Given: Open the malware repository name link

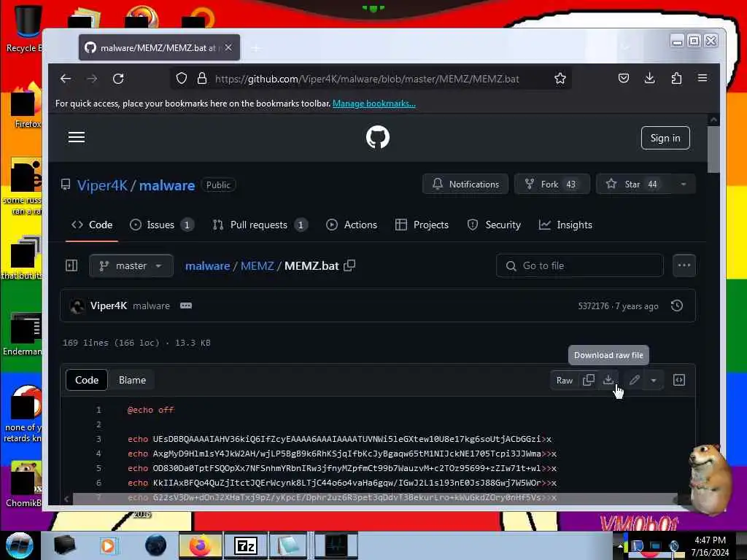Looking at the screenshot, I should click(167, 185).
